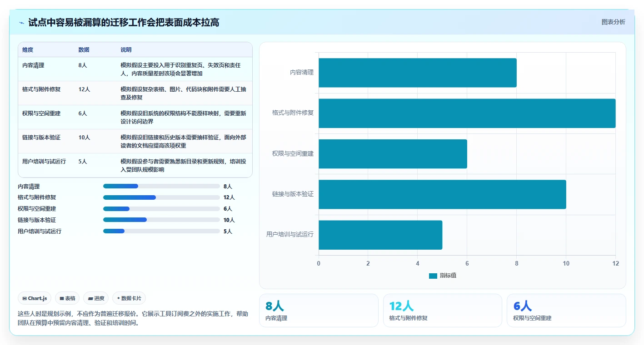Click the 内容清理 axis label in chart
The image size is (644, 345).
(x=302, y=72)
